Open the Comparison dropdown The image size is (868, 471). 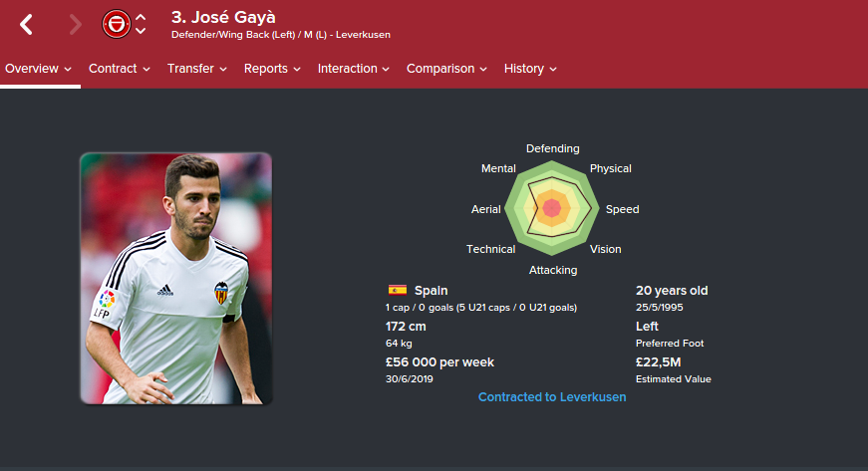(x=446, y=69)
